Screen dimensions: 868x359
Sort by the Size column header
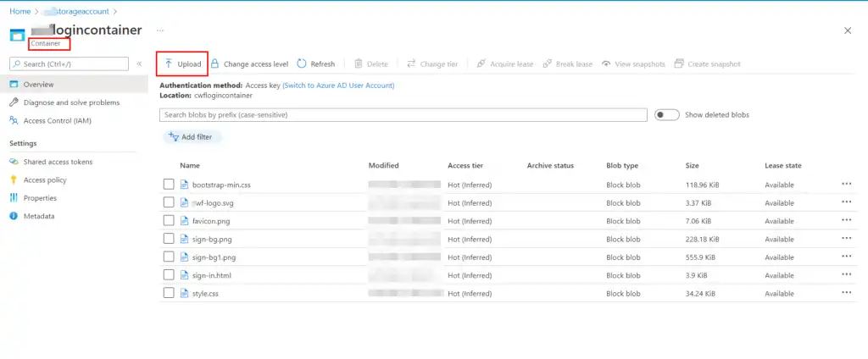pyautogui.click(x=692, y=165)
